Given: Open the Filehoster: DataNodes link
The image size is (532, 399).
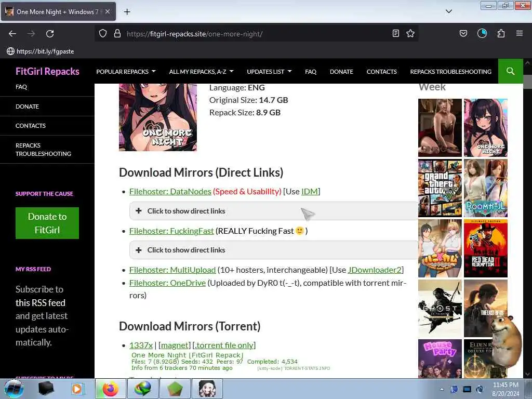Looking at the screenshot, I should 170,191.
